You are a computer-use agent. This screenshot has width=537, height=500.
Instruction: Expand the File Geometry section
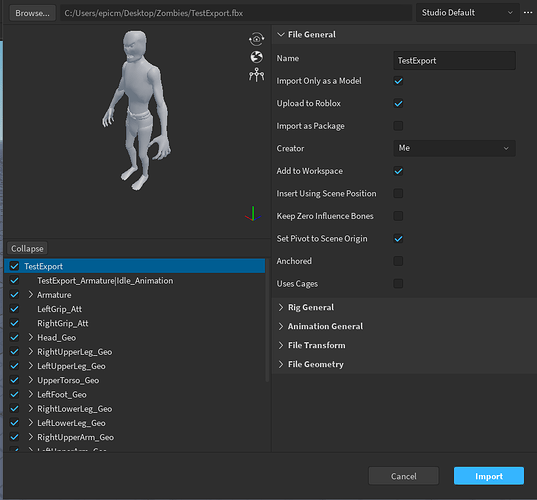click(x=281, y=364)
